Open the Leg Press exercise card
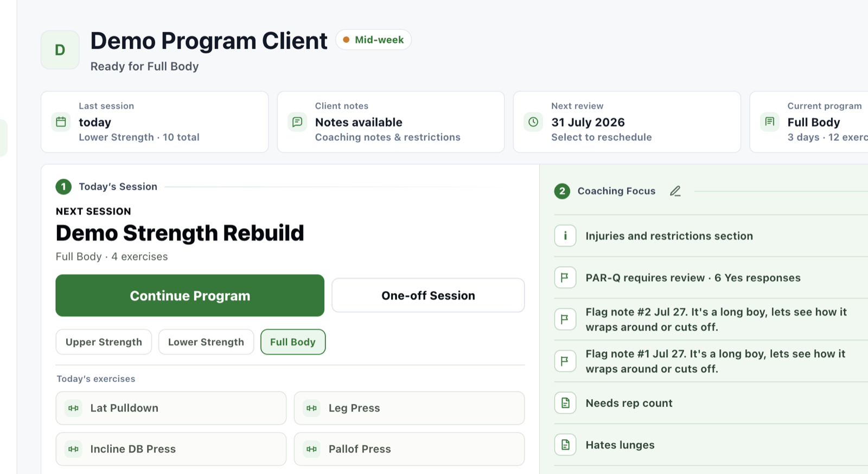Viewport: 868px width, 474px height. pyautogui.click(x=409, y=408)
